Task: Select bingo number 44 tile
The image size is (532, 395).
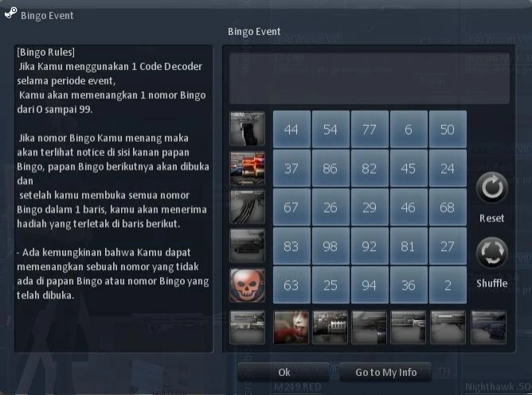Action: click(x=291, y=129)
